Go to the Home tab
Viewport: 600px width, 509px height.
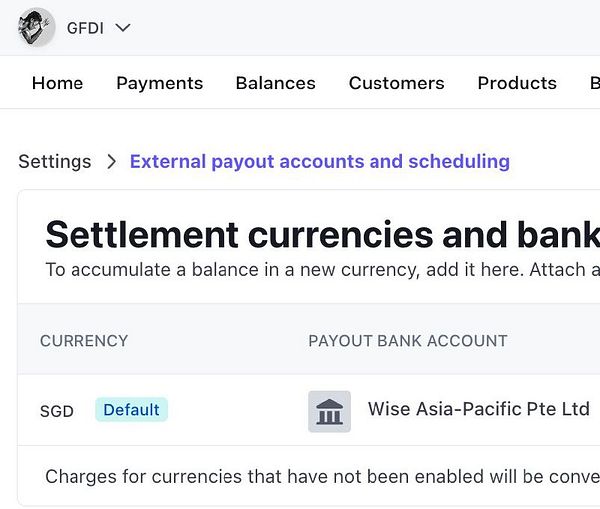(57, 83)
